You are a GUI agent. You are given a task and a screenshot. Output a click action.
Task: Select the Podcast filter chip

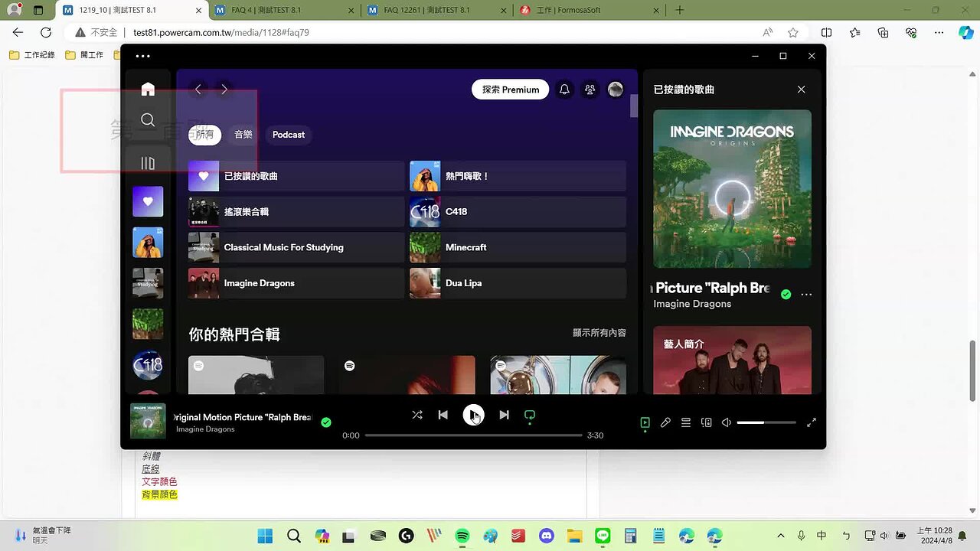coord(289,135)
